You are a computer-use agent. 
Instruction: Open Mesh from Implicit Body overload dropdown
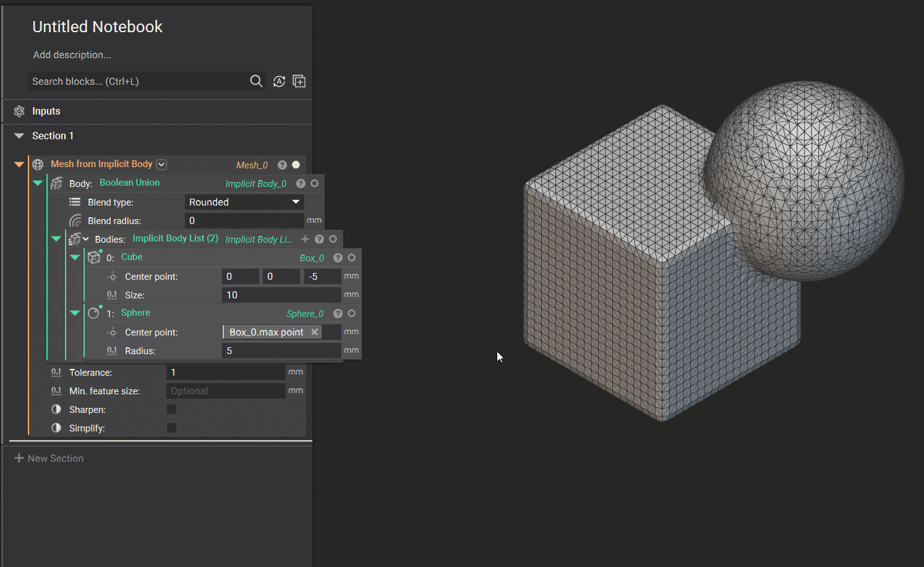coord(161,165)
